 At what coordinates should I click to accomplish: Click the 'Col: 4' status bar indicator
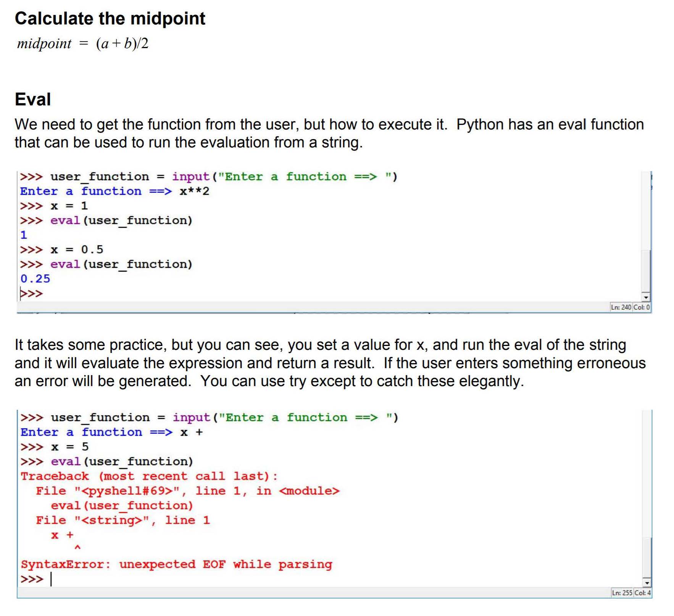[x=642, y=593]
